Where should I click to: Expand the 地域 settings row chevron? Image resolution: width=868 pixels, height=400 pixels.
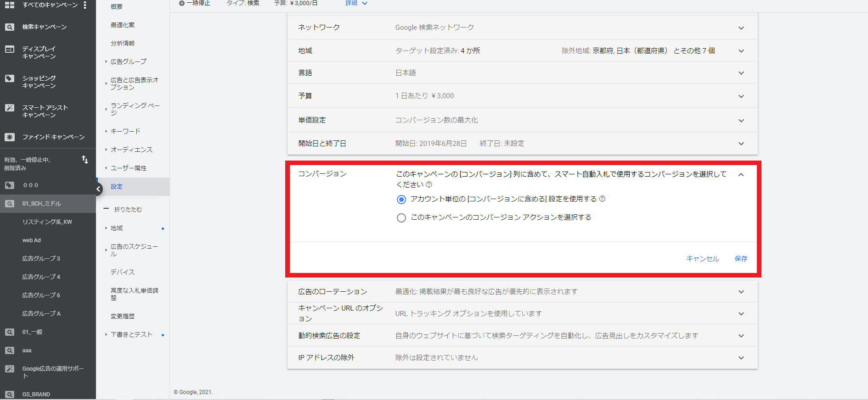[x=741, y=51]
